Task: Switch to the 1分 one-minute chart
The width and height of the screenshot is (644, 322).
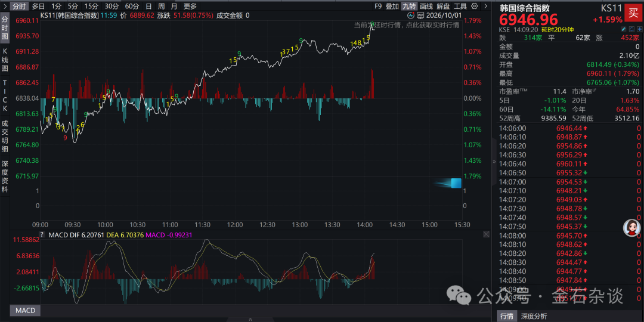Action: tap(57, 6)
